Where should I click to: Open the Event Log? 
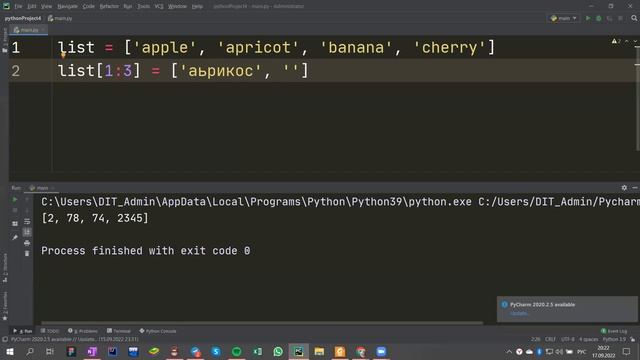(x=614, y=331)
